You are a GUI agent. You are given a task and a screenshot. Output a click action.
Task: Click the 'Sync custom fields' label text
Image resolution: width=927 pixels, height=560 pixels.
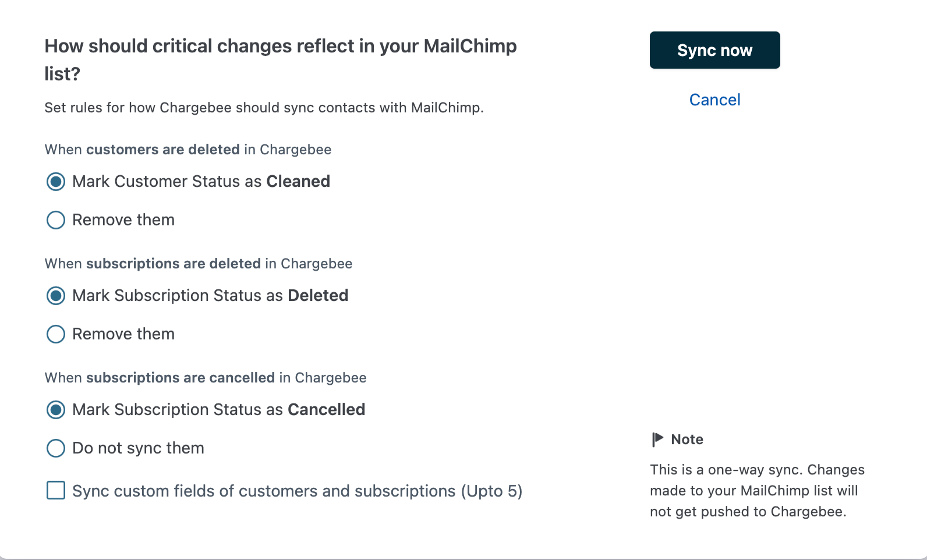[297, 491]
